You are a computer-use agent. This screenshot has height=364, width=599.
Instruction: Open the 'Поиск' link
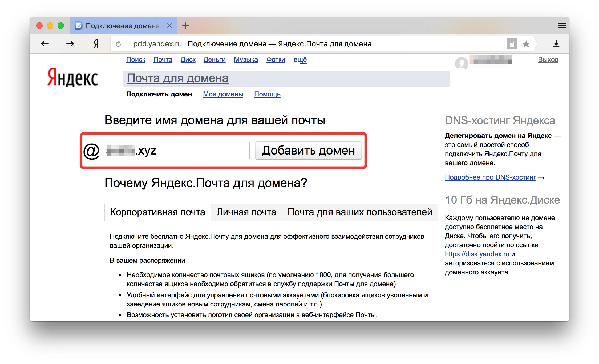tap(136, 59)
